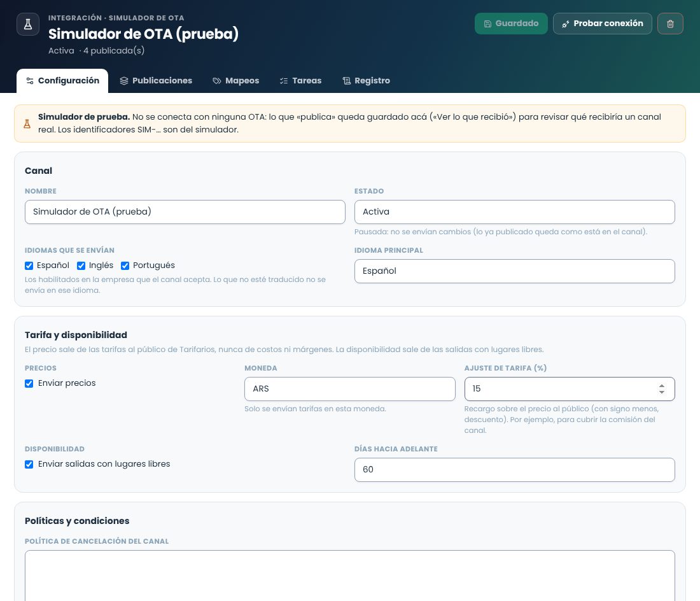Click the Política de cancelación textarea
The width and height of the screenshot is (700, 601).
pos(349,576)
